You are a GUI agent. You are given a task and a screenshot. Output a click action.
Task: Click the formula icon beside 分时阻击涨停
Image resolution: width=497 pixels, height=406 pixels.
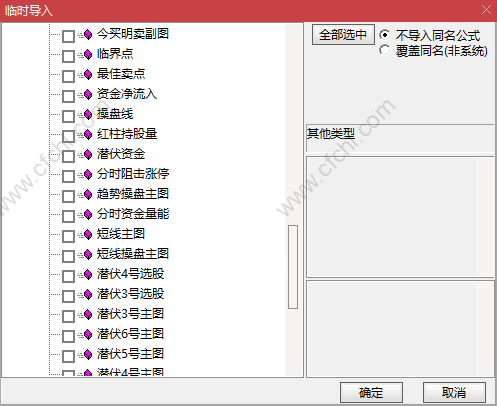88,175
